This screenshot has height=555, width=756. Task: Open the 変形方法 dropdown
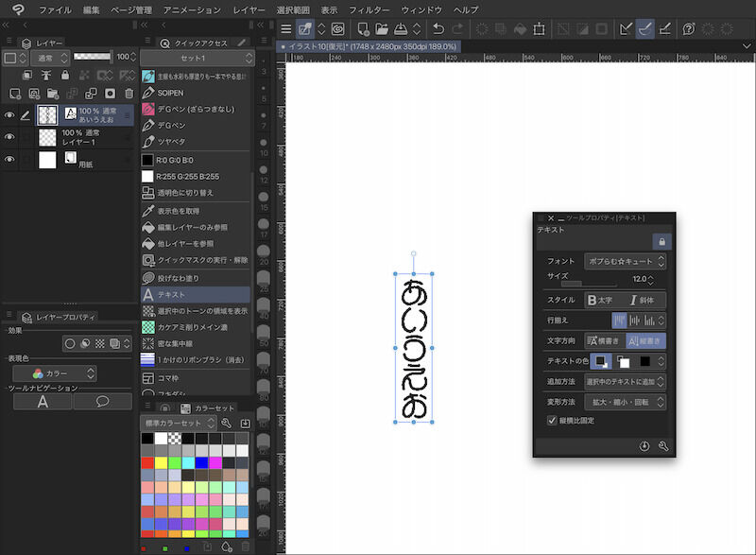[626, 402]
